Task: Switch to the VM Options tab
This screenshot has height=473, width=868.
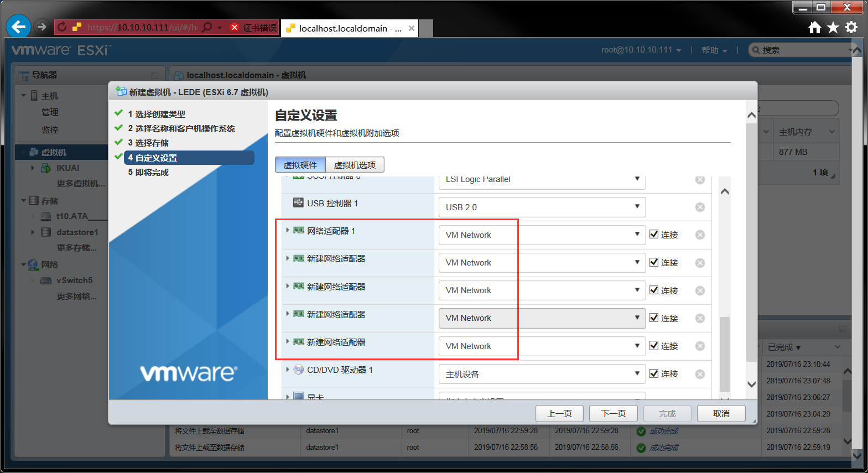Action: pyautogui.click(x=355, y=165)
